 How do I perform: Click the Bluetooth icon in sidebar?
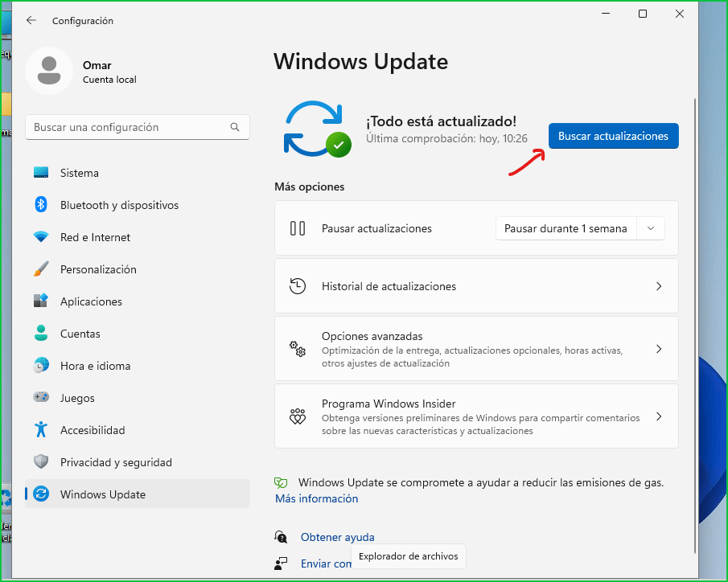click(41, 205)
